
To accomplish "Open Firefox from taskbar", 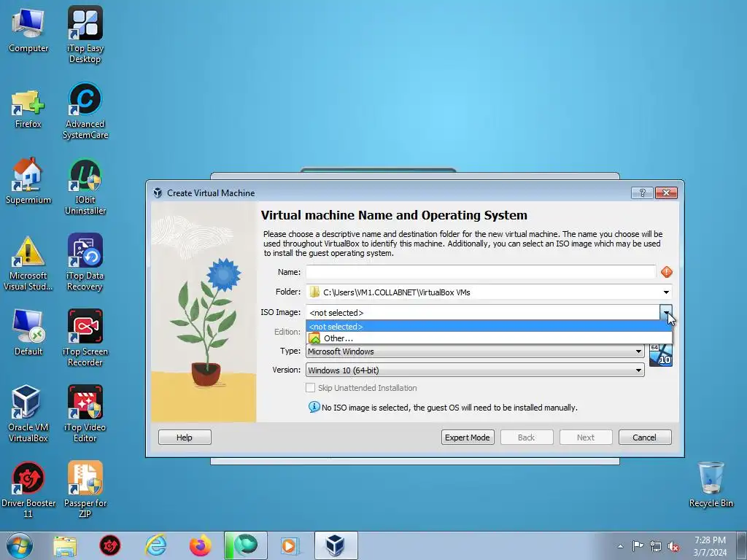I will (x=200, y=545).
